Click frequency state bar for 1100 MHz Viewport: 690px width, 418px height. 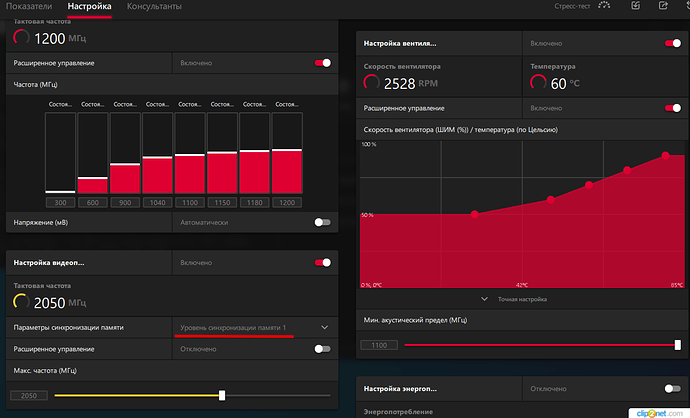[x=190, y=153]
